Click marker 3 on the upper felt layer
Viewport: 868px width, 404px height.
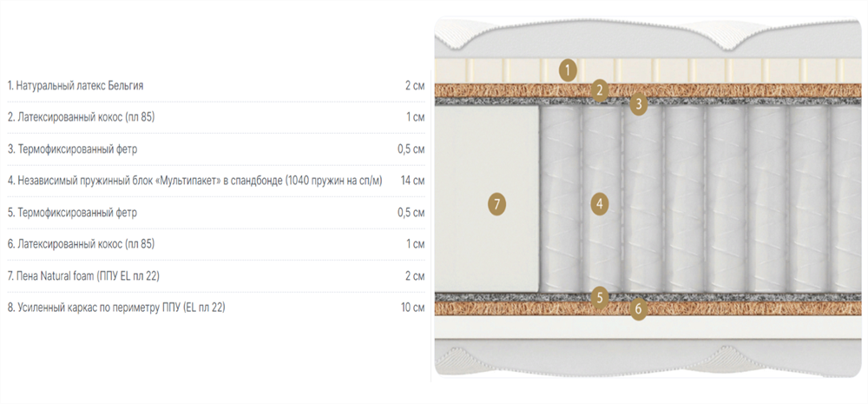(x=638, y=103)
